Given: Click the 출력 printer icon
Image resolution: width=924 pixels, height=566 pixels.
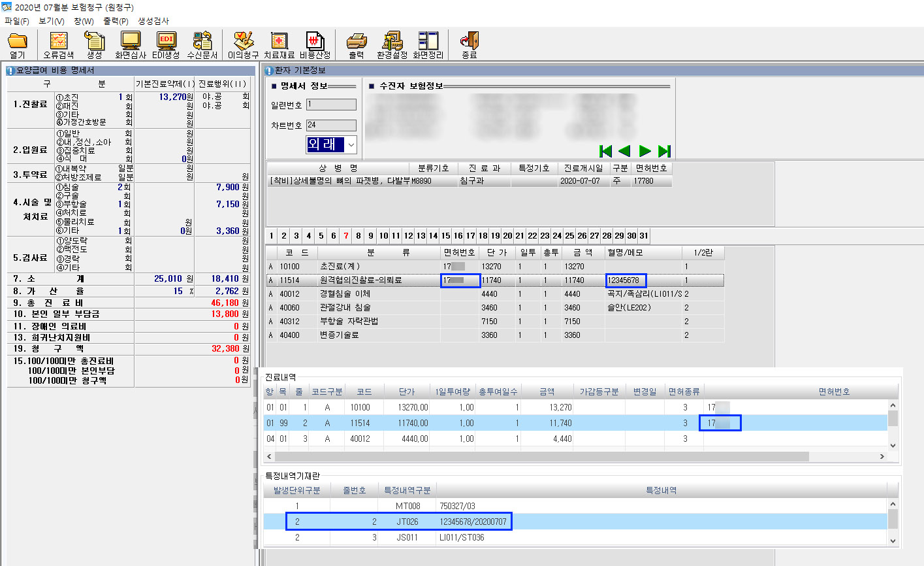Looking at the screenshot, I should pos(356,42).
